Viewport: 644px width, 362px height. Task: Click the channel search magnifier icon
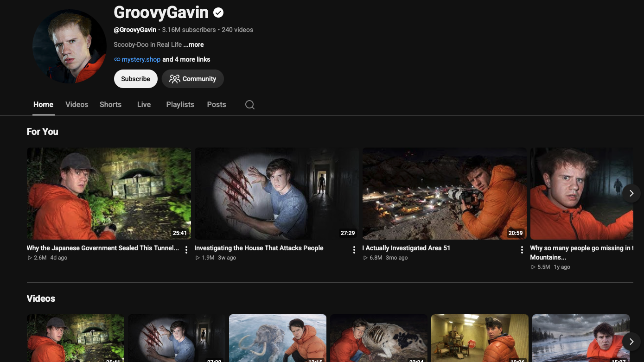coord(249,105)
